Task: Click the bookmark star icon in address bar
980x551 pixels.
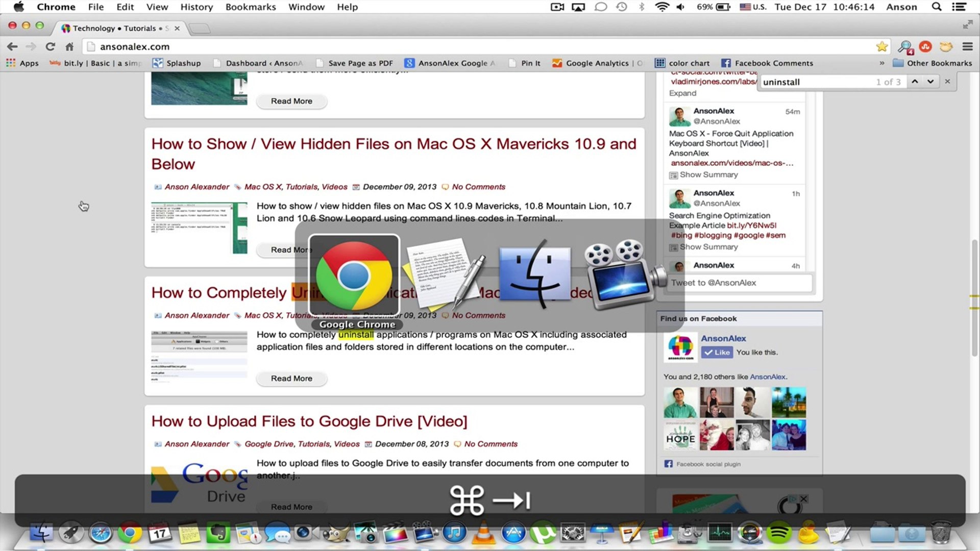Action: point(881,46)
